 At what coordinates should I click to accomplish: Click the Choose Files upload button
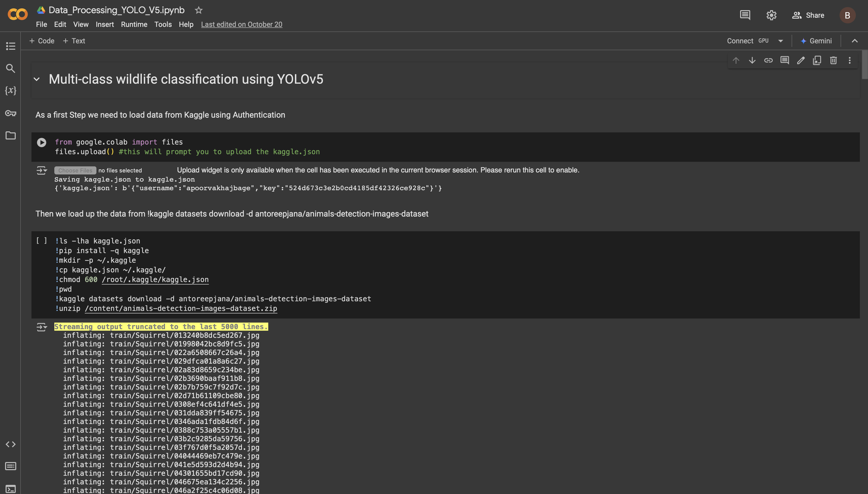coord(75,170)
